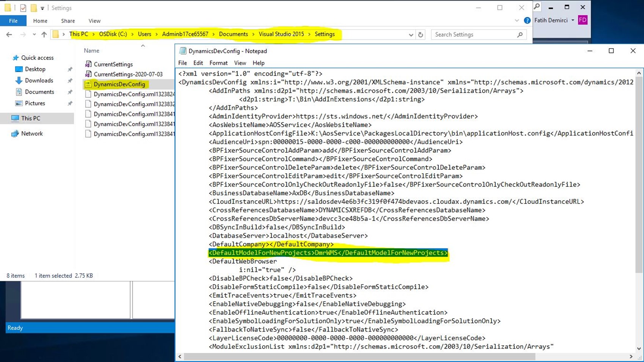Screen dimensions: 644x362
Task: Switch to the Home ribbon tab
Action: (x=40, y=21)
